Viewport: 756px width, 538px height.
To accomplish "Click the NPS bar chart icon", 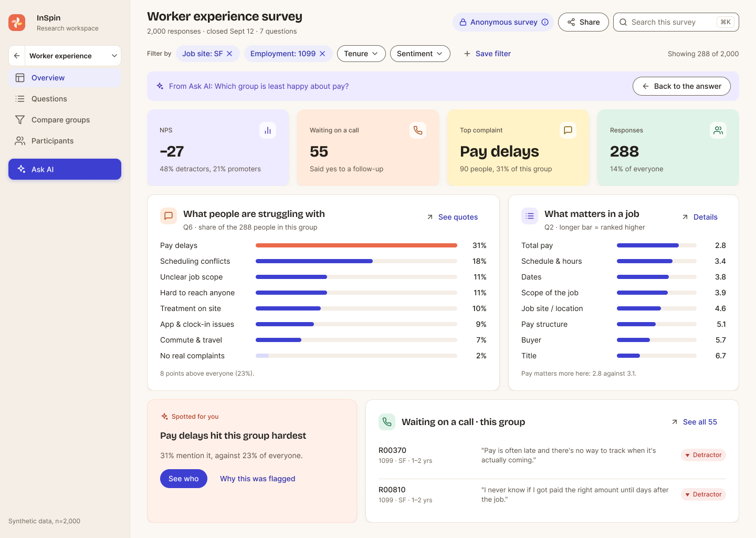I will click(268, 130).
